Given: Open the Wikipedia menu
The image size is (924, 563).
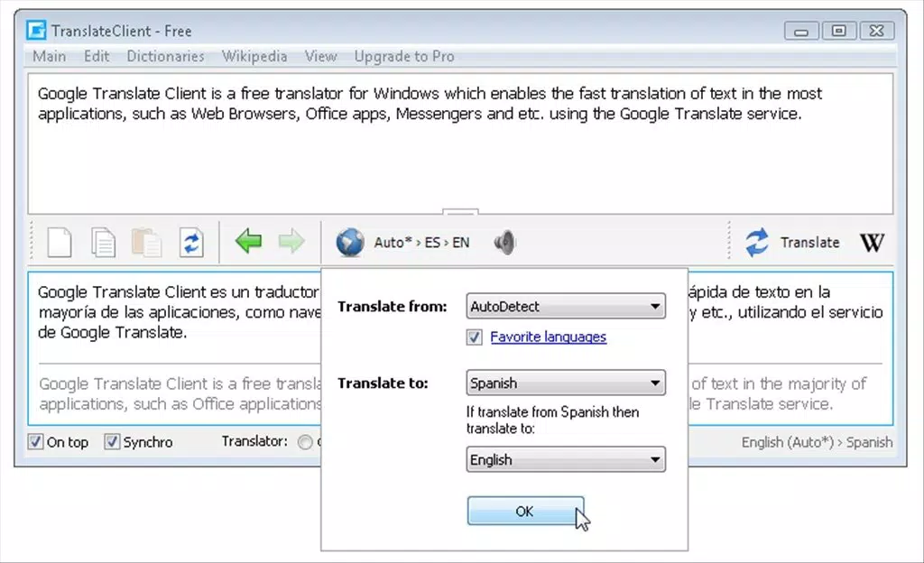Looking at the screenshot, I should point(254,56).
